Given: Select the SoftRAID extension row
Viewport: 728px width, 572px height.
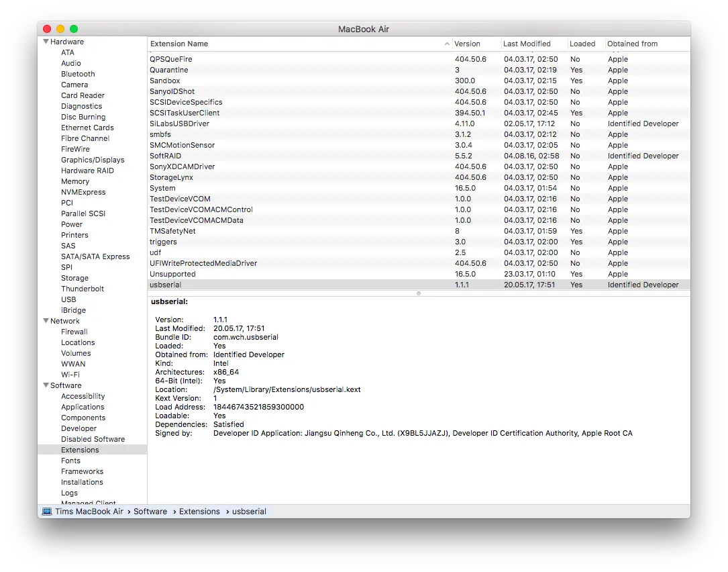Looking at the screenshot, I should click(419, 156).
